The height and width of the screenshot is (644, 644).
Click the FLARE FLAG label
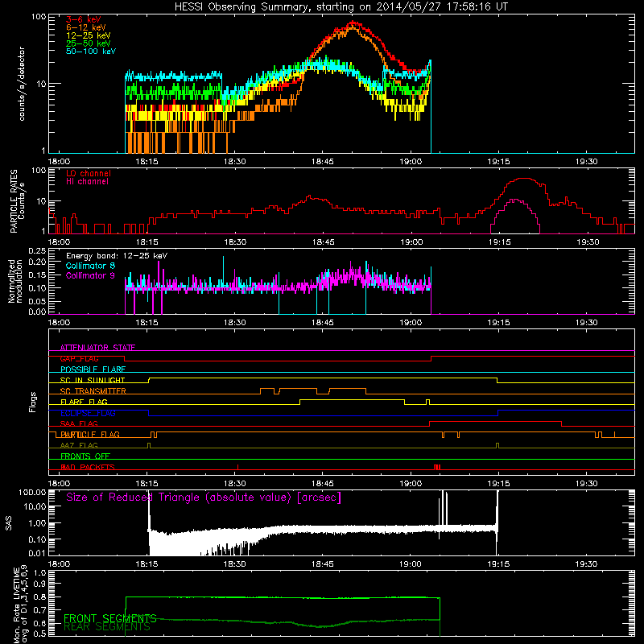(x=84, y=402)
